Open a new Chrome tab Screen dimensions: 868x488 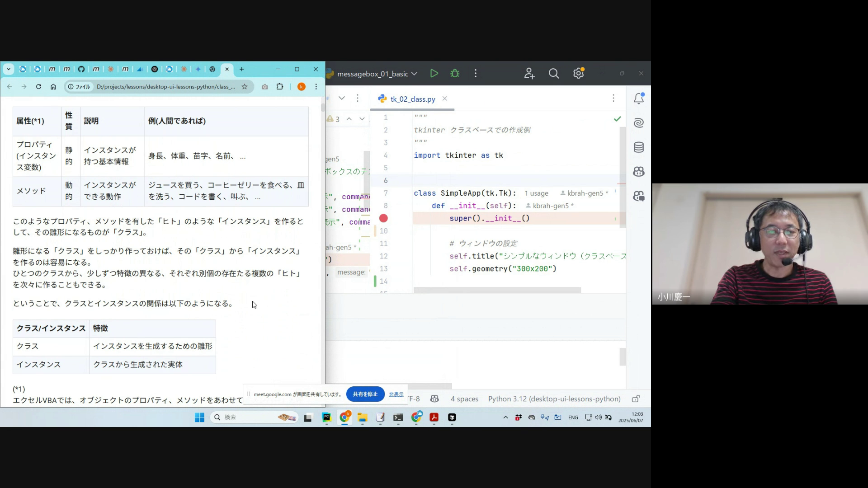(x=241, y=69)
